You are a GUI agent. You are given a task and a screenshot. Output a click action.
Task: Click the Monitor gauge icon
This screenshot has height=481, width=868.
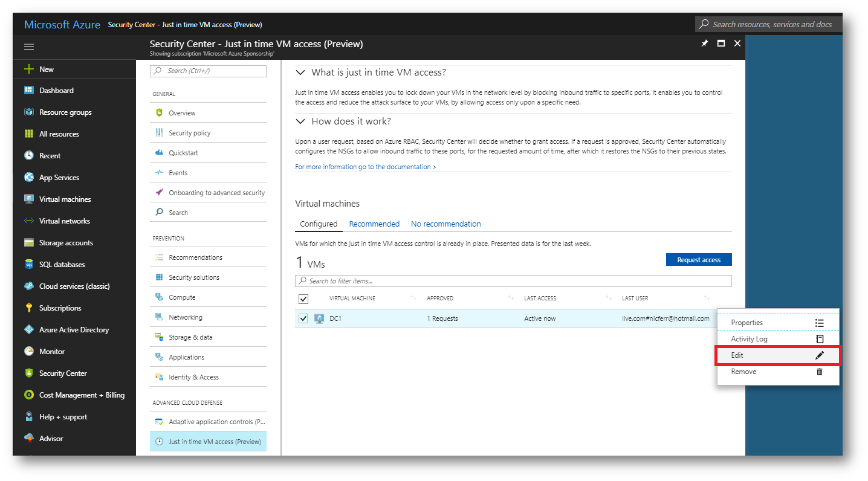(x=28, y=352)
